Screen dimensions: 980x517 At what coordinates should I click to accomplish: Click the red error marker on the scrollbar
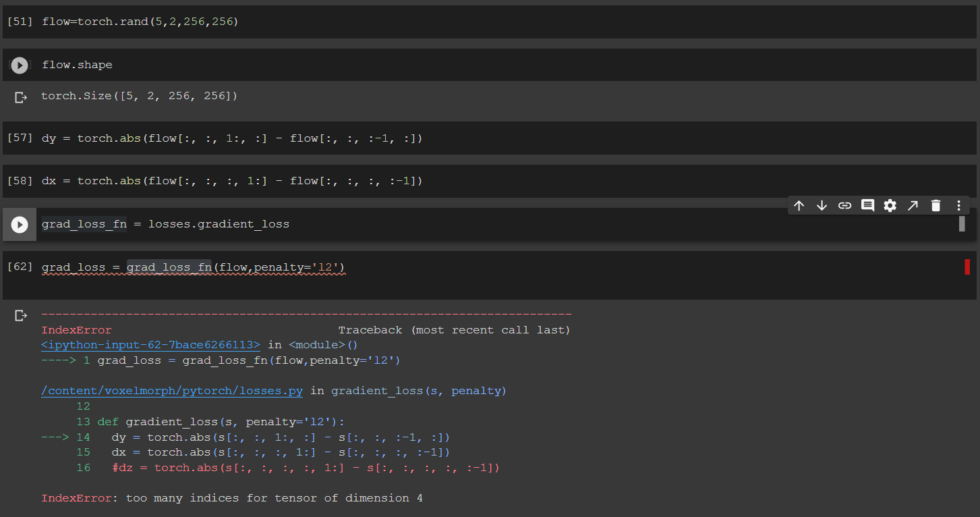coord(967,267)
